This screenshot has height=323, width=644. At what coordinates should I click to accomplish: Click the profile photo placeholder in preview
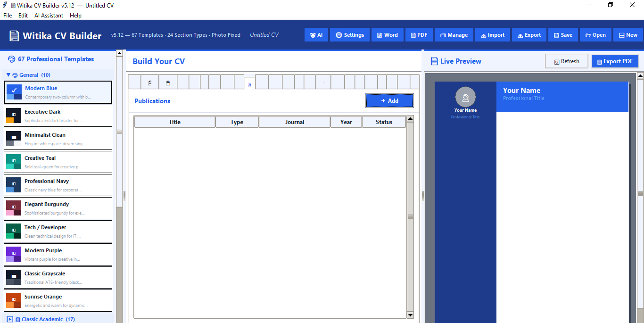coord(465,97)
